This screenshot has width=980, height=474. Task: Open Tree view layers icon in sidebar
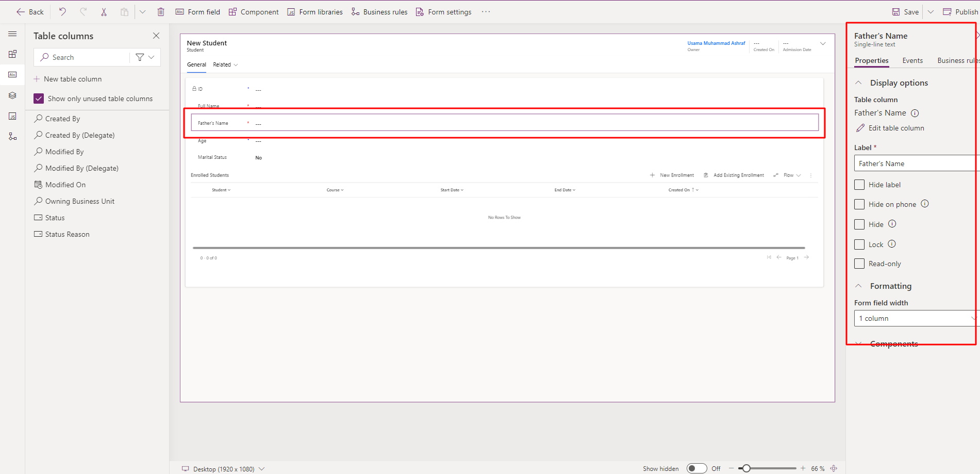coord(12,95)
